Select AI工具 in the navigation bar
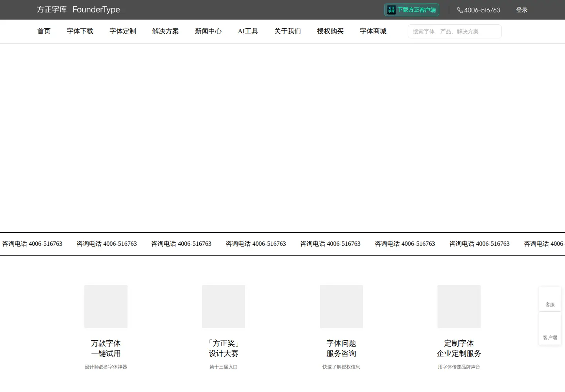The height and width of the screenshot is (392, 565). point(248,31)
